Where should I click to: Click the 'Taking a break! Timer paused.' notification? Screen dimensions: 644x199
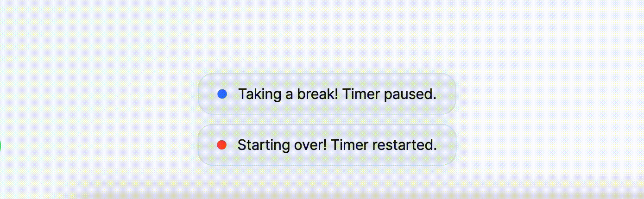327,94
